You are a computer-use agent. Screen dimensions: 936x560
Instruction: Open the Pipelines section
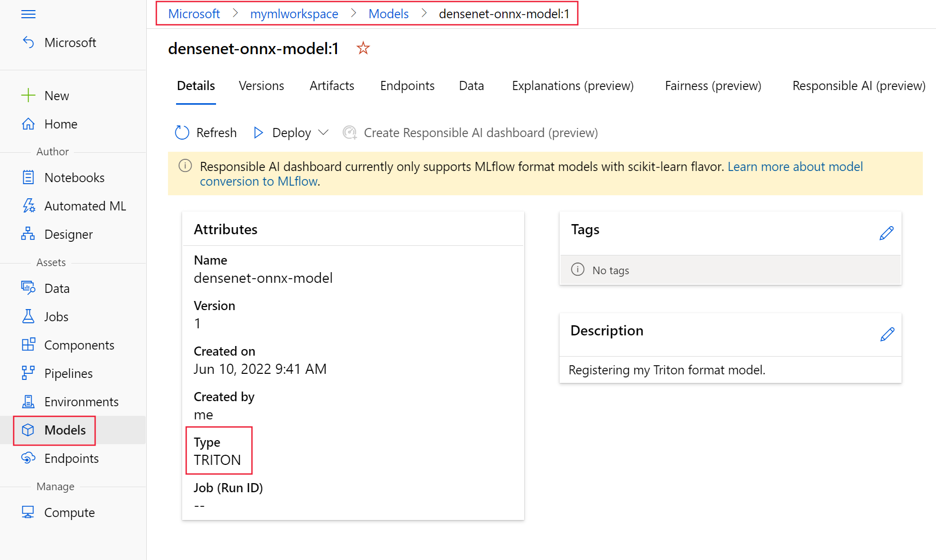pos(68,373)
